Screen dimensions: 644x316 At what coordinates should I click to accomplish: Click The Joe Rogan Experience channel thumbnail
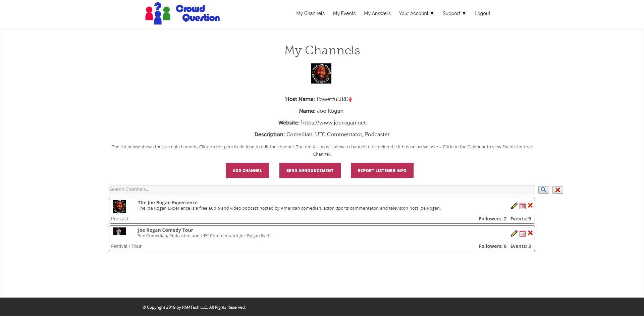tap(119, 207)
